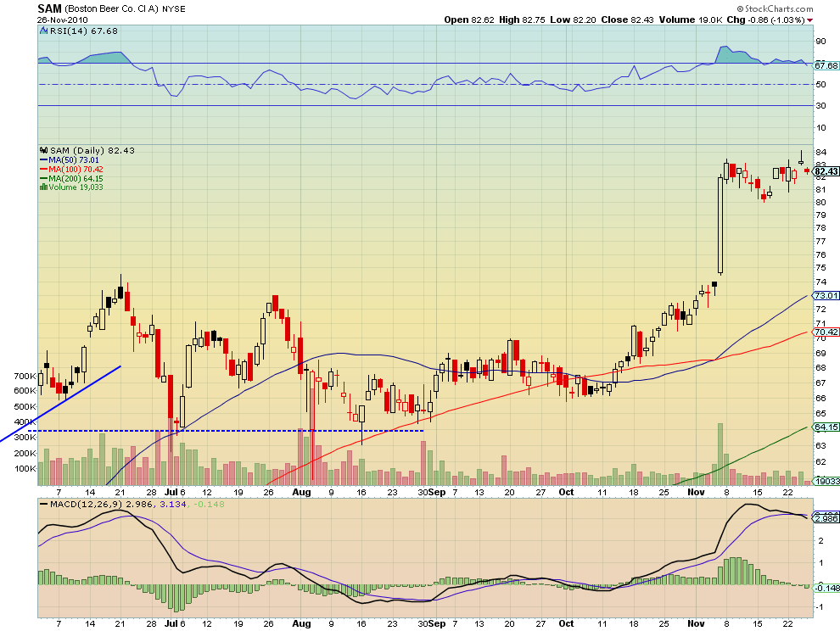Click the 100K volume axis label
Screen dimensions: 840x631
[x=25, y=469]
